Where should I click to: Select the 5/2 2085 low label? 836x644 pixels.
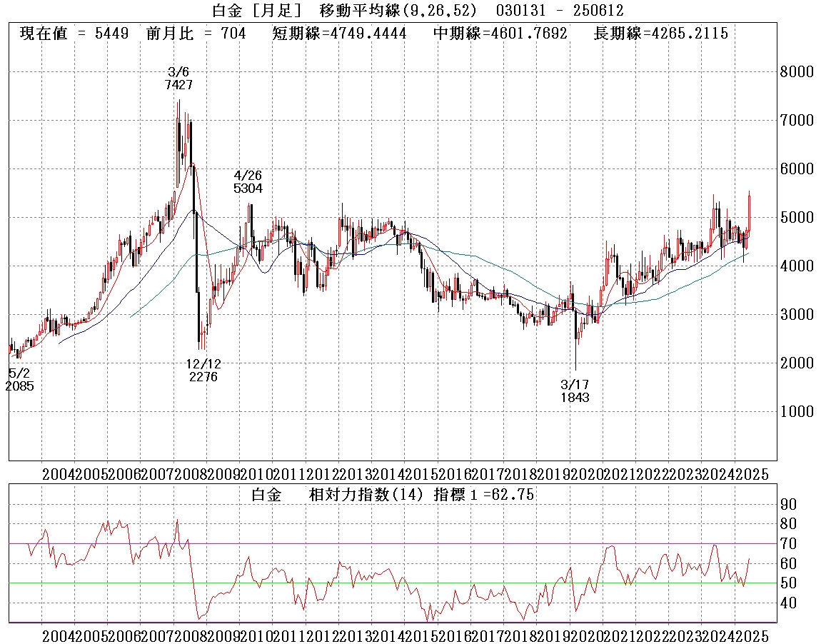tap(19, 379)
